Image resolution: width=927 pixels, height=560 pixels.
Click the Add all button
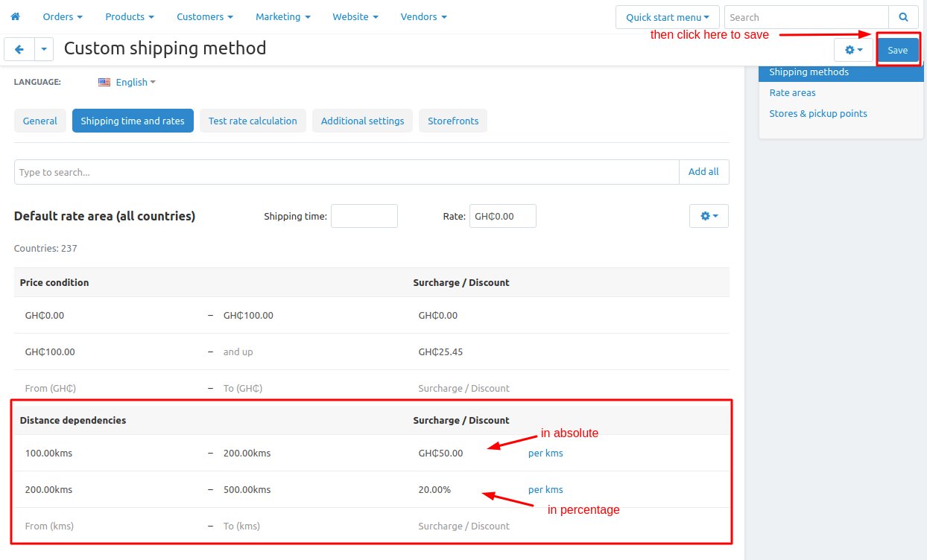pos(703,172)
